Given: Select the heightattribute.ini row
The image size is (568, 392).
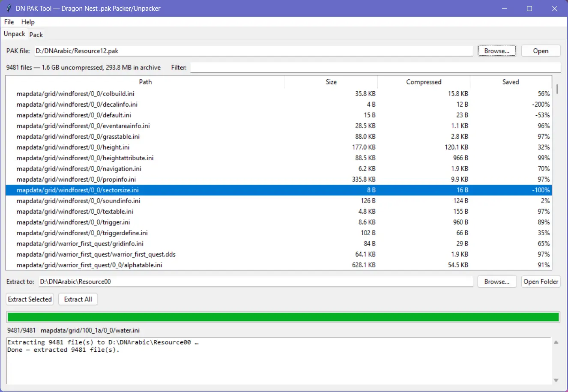Looking at the screenshot, I should [278, 158].
